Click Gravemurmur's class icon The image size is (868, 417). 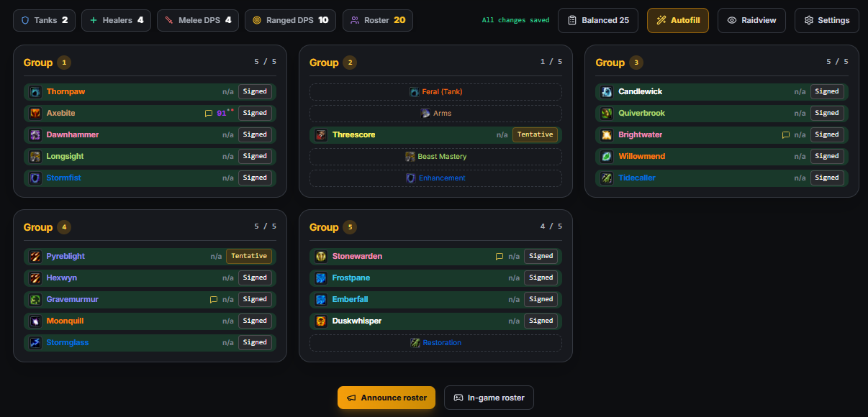(35, 300)
